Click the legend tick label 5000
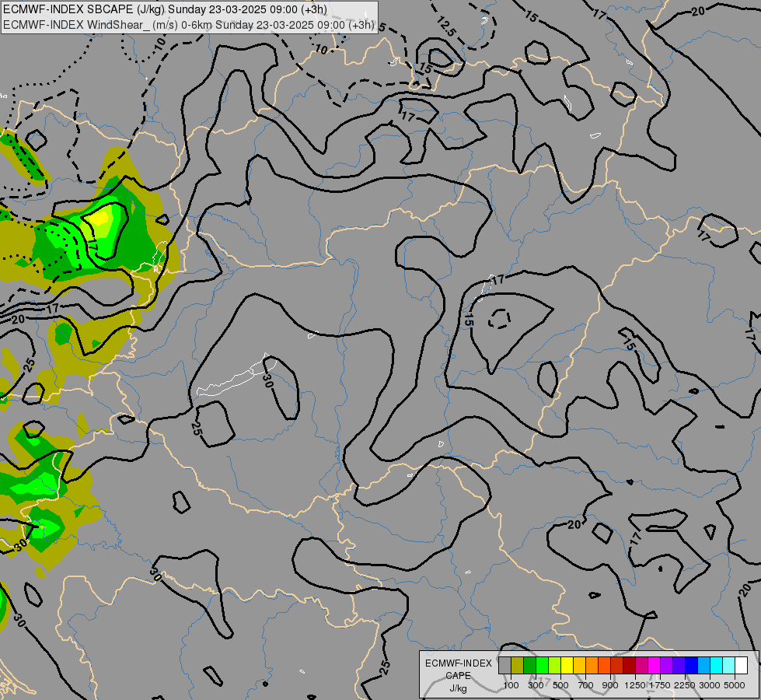Viewport: 761px width, 700px height. tap(735, 685)
